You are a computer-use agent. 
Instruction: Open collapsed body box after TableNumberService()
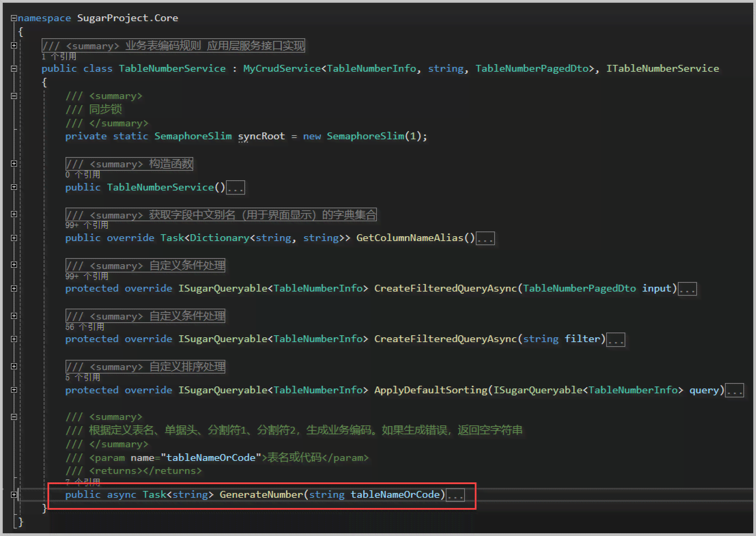tap(236, 187)
